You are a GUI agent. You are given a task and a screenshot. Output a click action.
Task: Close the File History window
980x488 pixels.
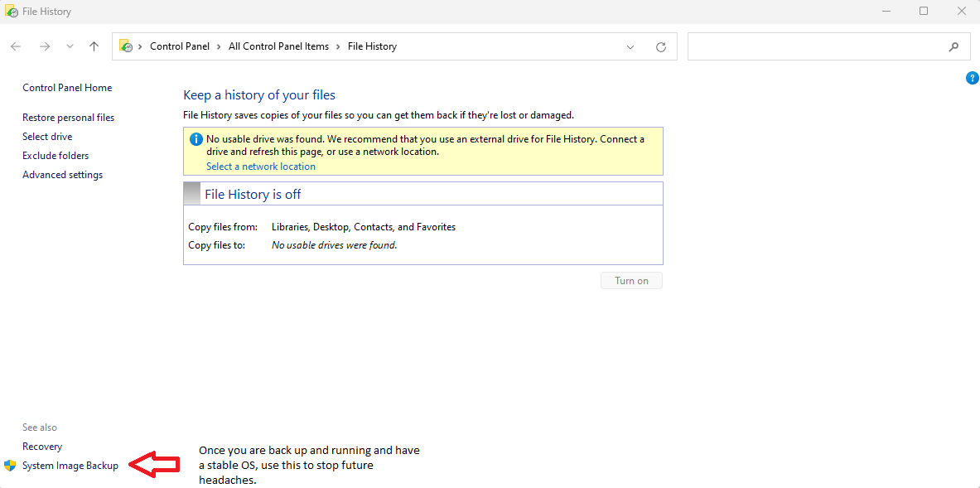pyautogui.click(x=962, y=12)
